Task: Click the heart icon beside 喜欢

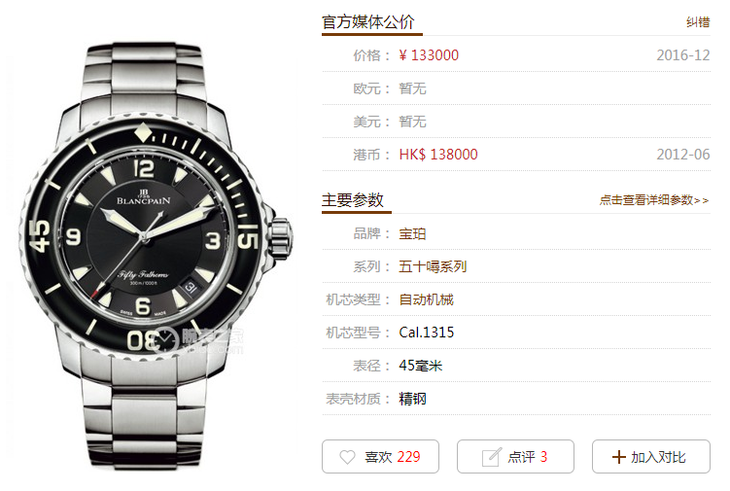Action: tap(347, 457)
